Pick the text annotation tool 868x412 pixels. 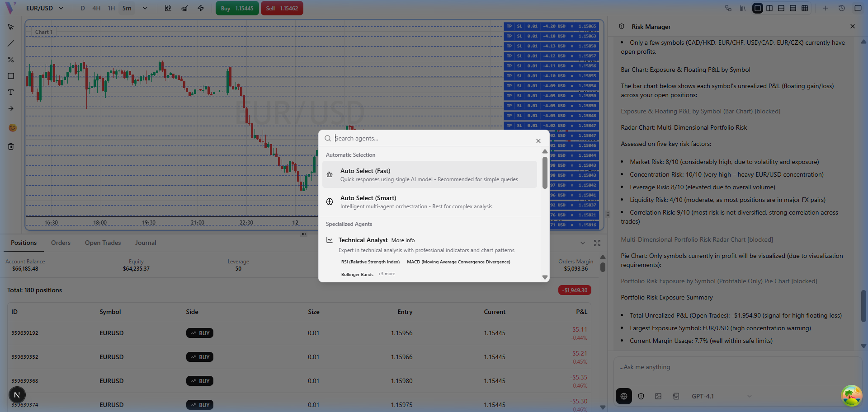tap(11, 92)
